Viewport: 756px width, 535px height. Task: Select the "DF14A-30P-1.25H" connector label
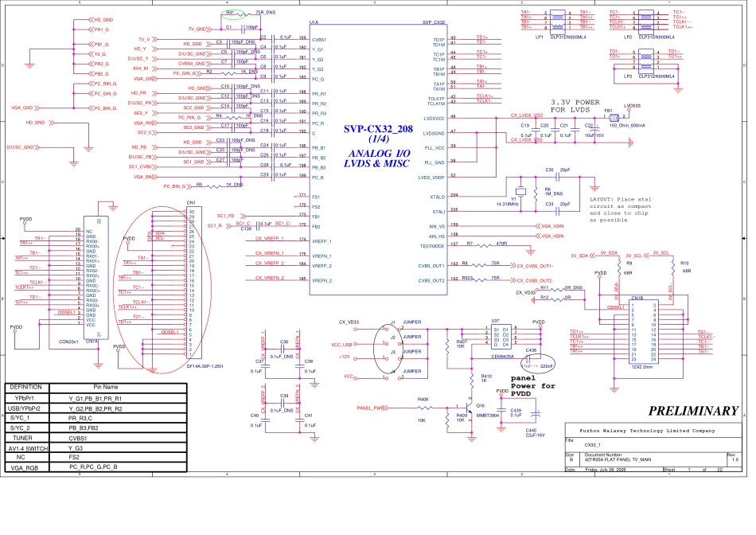coord(205,366)
